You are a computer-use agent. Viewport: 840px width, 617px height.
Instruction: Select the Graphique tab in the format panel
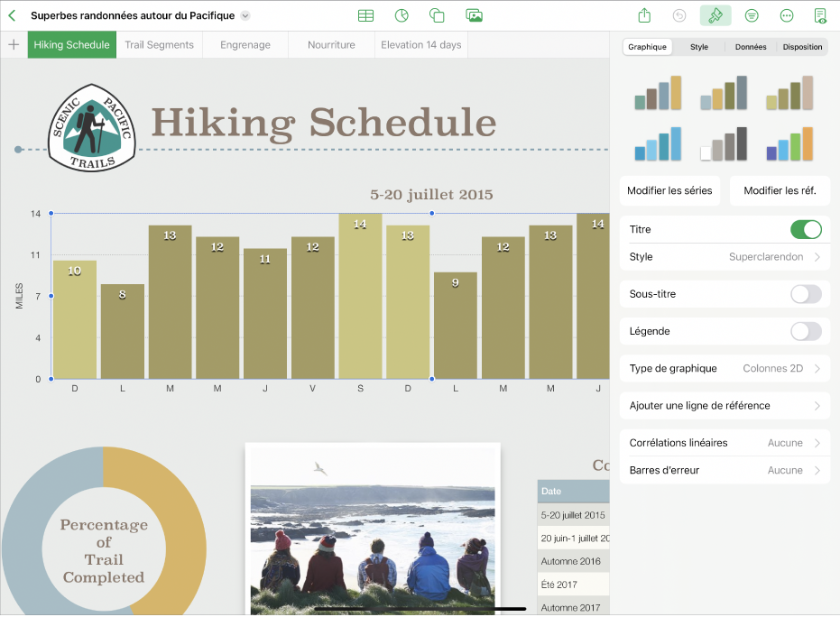click(647, 47)
